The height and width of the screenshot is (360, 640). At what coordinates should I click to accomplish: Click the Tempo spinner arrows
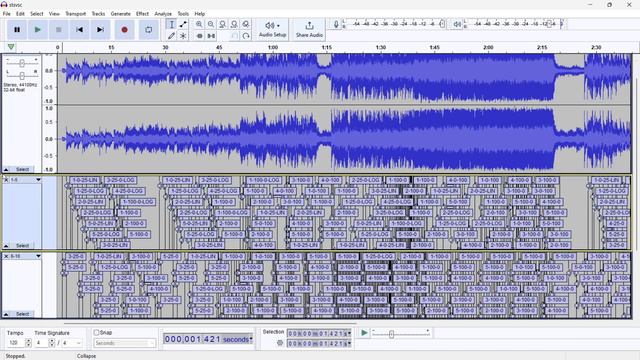click(28, 343)
